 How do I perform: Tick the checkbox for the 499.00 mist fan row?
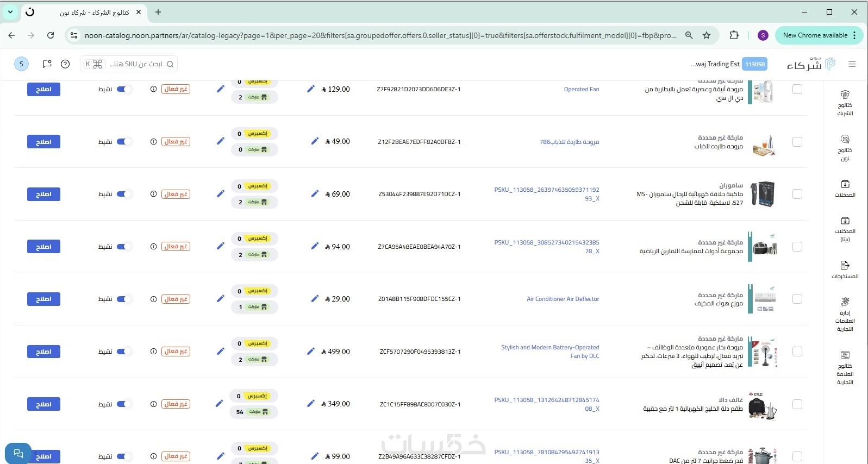797,352
